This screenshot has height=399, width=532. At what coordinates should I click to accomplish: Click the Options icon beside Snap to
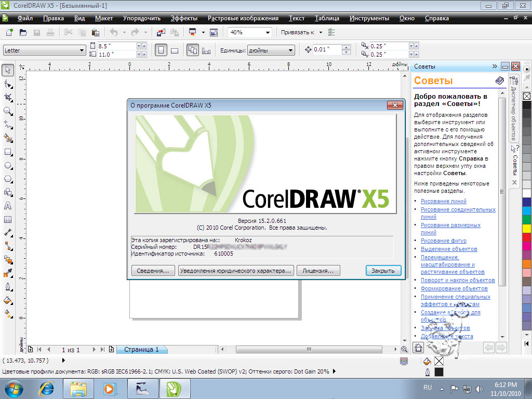point(331,32)
